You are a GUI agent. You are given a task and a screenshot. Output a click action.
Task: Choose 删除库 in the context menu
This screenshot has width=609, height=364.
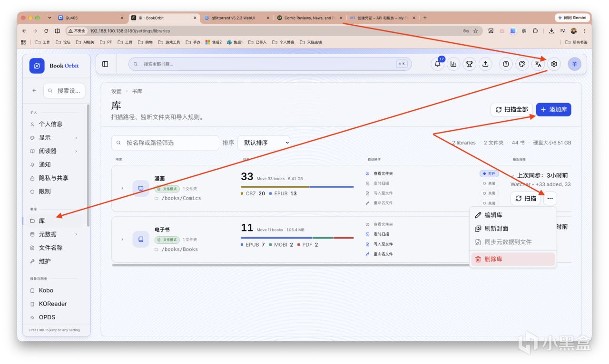pos(513,259)
